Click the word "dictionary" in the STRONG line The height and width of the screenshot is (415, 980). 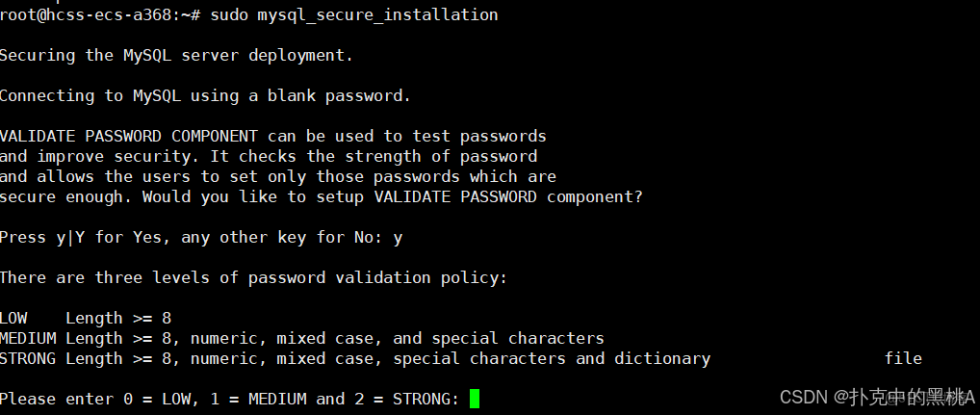662,358
